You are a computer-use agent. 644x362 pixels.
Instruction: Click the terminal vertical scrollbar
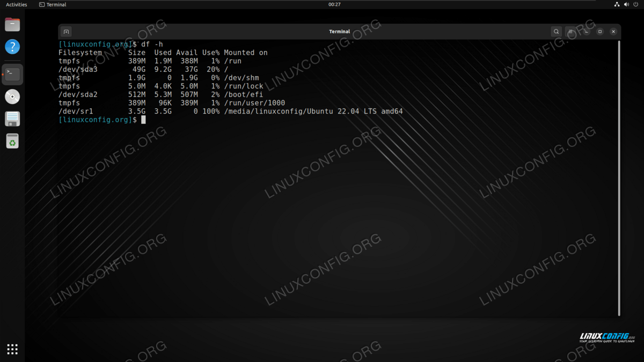pos(619,178)
